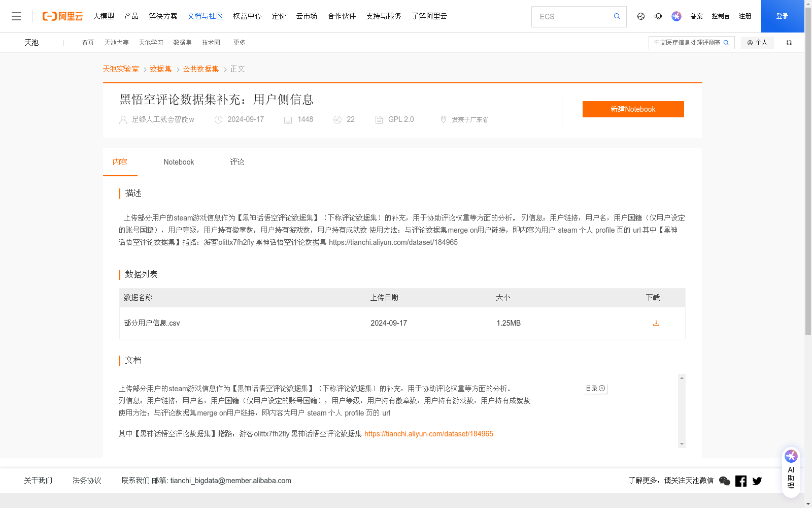812x508 pixels.
Task: Click 天池实验室 breadcrumb
Action: (121, 69)
